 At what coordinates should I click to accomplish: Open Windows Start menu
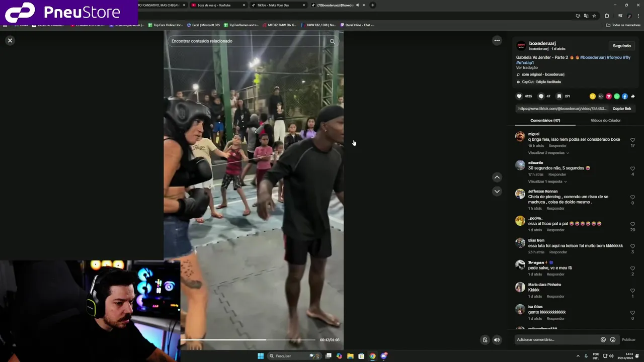261,356
